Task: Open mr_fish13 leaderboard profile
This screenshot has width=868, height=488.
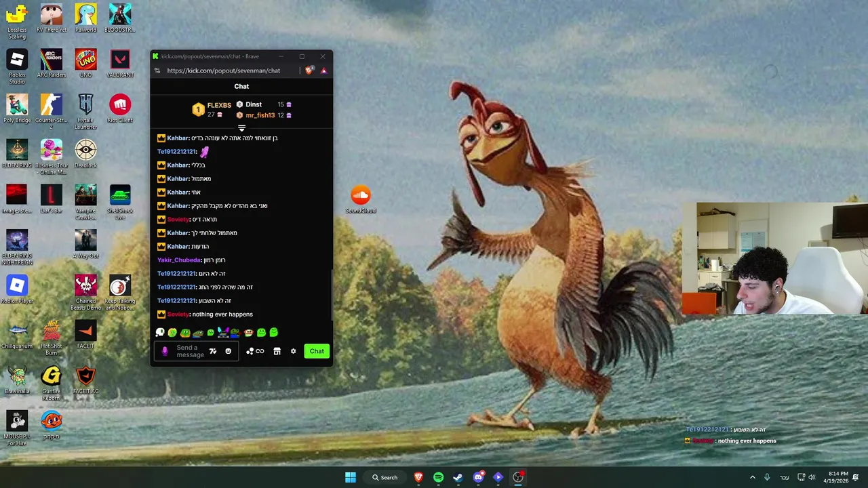Action: pyautogui.click(x=260, y=115)
